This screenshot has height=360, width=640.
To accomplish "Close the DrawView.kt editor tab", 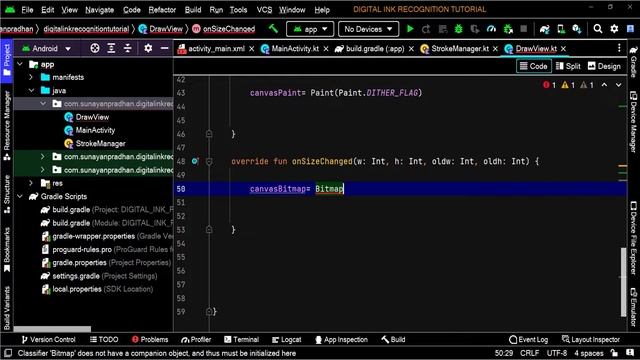I will [563, 49].
